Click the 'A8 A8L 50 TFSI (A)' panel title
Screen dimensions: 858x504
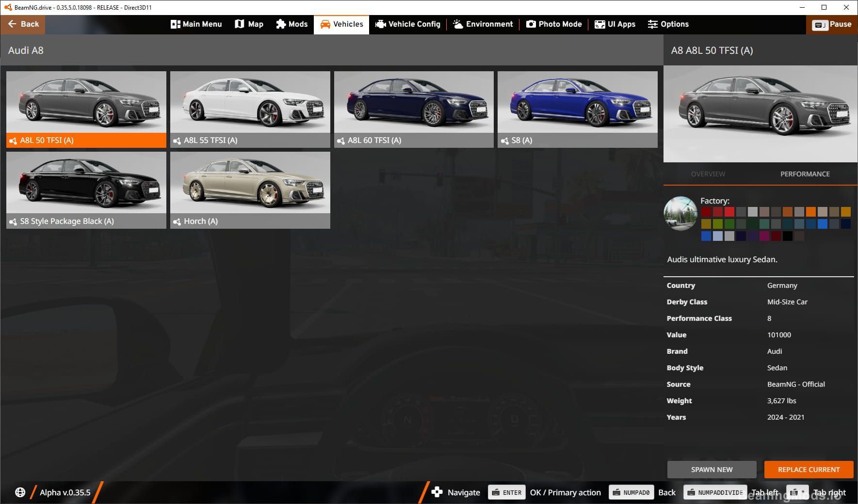coord(712,50)
